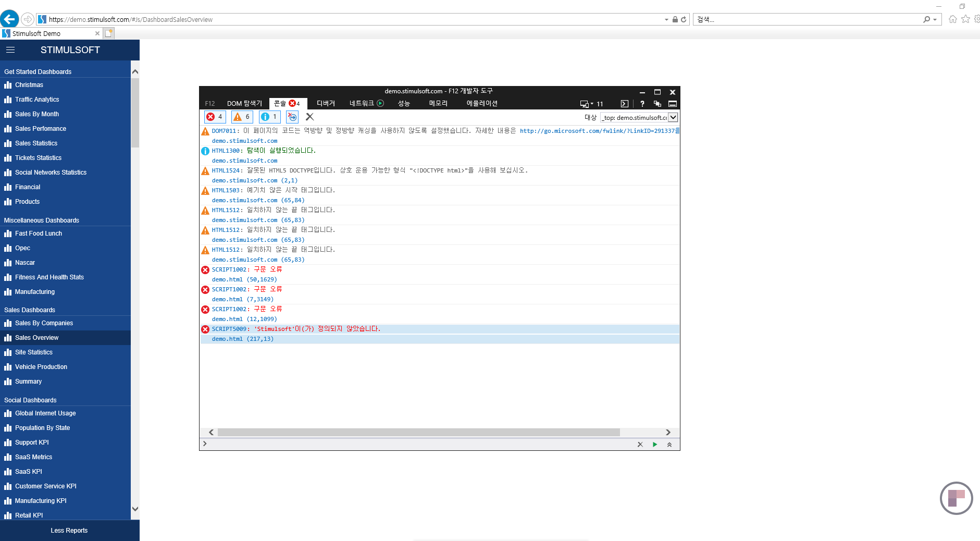Go back with the browser back arrow

click(9, 19)
